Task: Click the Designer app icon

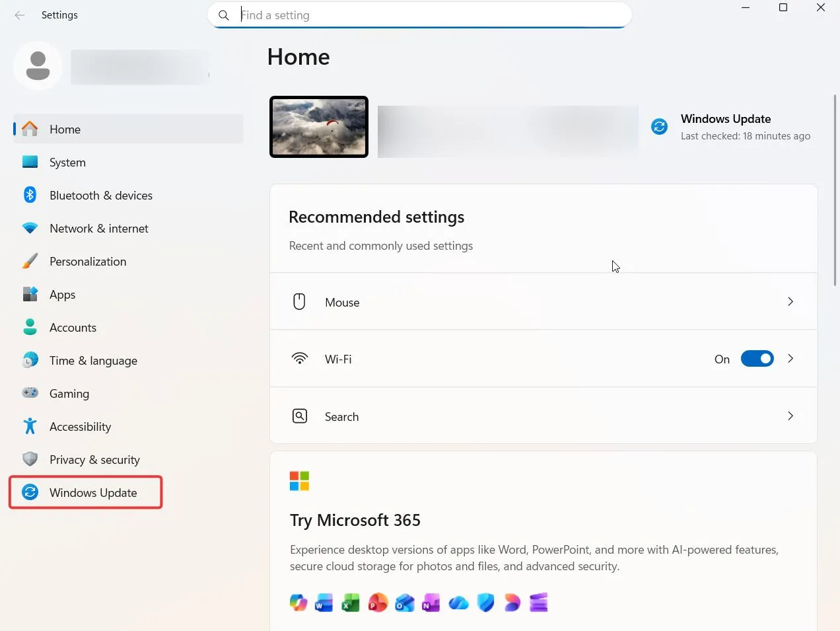Action: coord(512,603)
